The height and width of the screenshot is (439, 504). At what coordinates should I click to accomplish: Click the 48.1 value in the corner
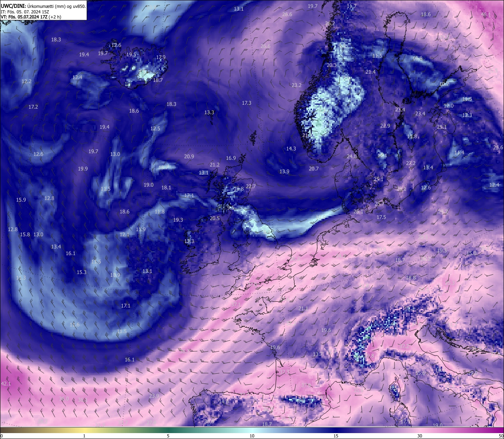(486, 15)
